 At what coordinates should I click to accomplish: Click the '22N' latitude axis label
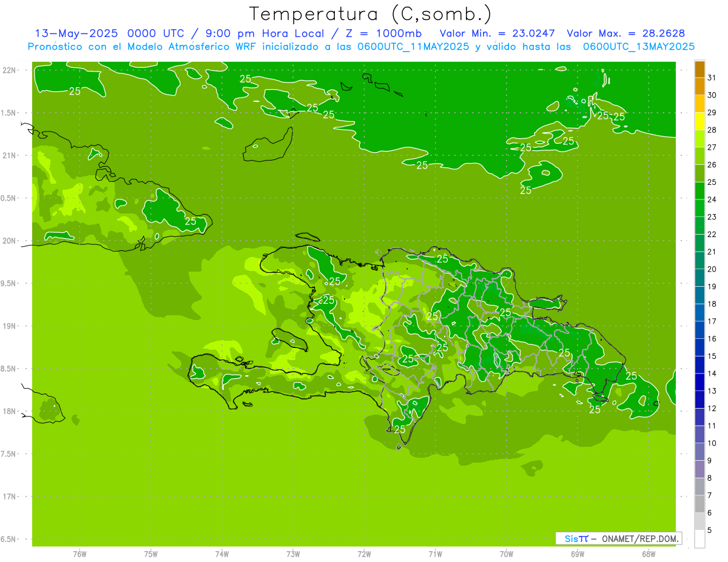pos(10,70)
